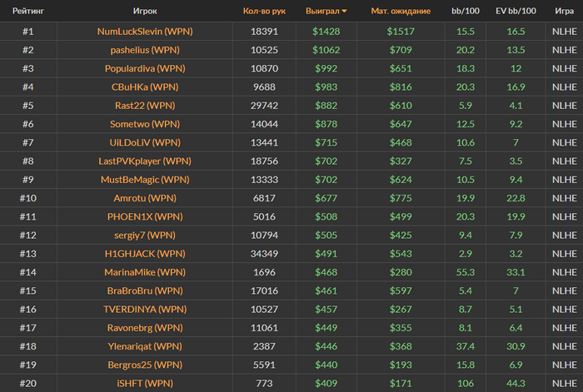Sort by bb/100 column header
583x392 pixels.
[465, 11]
